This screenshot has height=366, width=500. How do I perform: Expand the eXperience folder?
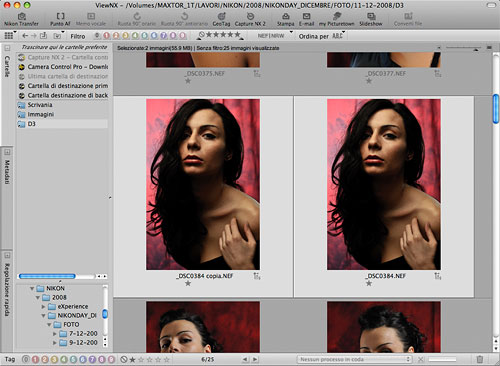coord(43,306)
